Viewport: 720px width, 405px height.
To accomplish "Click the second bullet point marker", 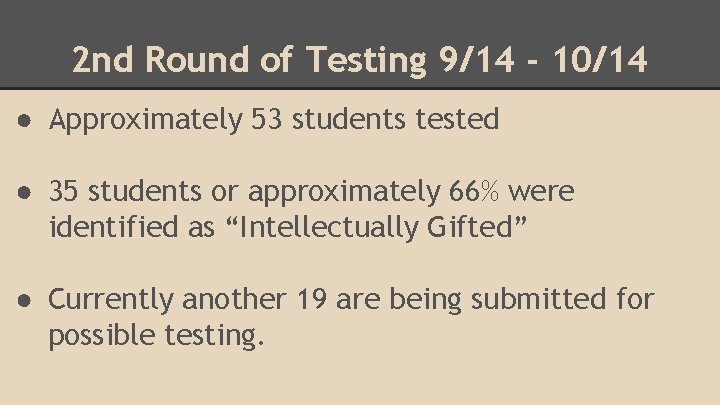I will 24,192.
